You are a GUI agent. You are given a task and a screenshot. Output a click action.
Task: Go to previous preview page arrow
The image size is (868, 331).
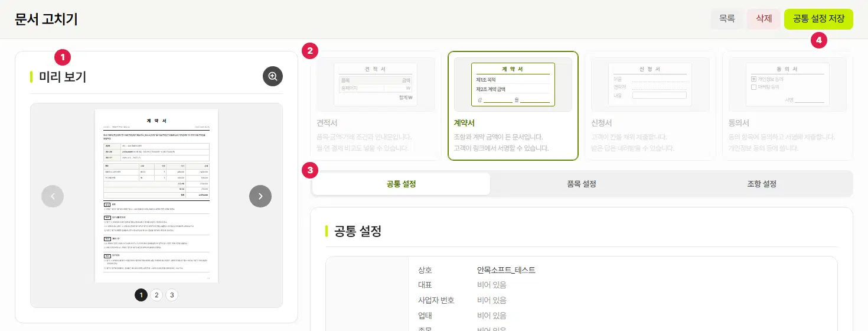tap(53, 196)
